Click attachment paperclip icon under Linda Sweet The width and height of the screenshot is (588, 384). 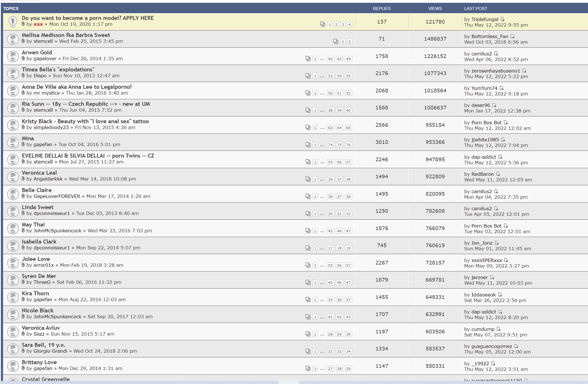23,213
